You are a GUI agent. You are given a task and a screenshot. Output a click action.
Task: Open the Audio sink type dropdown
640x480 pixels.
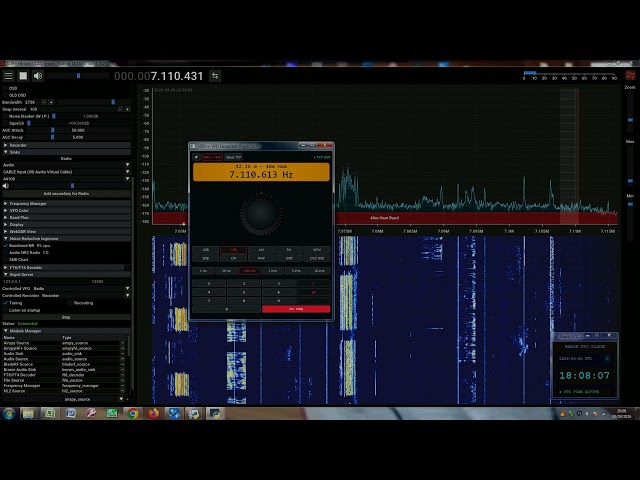point(66,165)
